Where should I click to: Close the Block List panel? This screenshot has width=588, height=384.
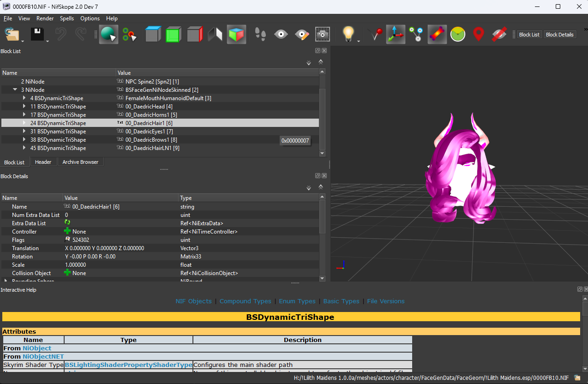point(324,51)
